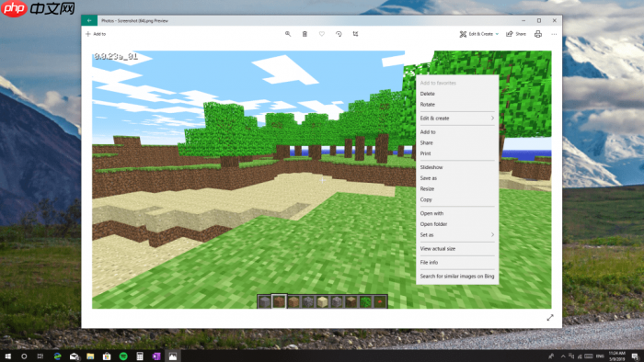Open the Edit & Create dropdown

pos(479,34)
